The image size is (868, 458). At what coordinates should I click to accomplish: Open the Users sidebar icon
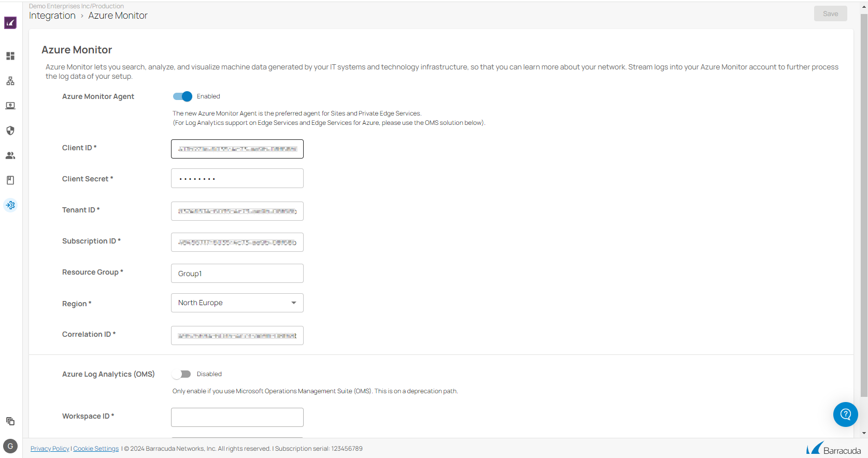[x=10, y=155]
